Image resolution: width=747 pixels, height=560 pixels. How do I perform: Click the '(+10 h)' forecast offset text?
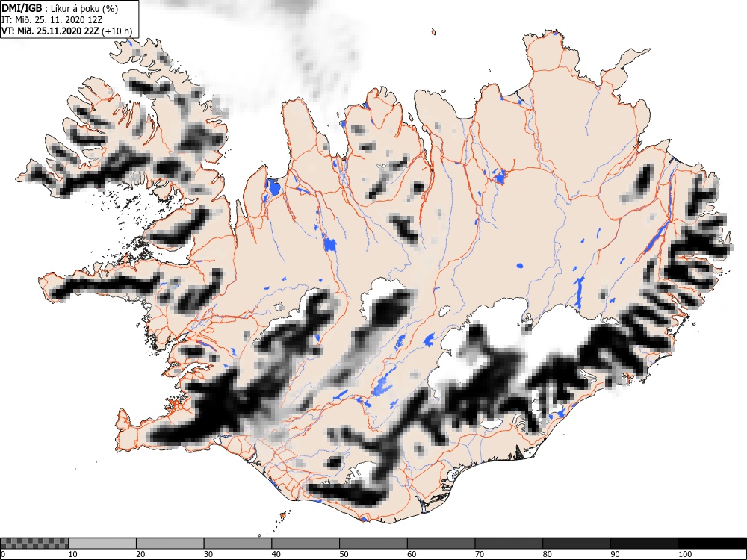117,31
